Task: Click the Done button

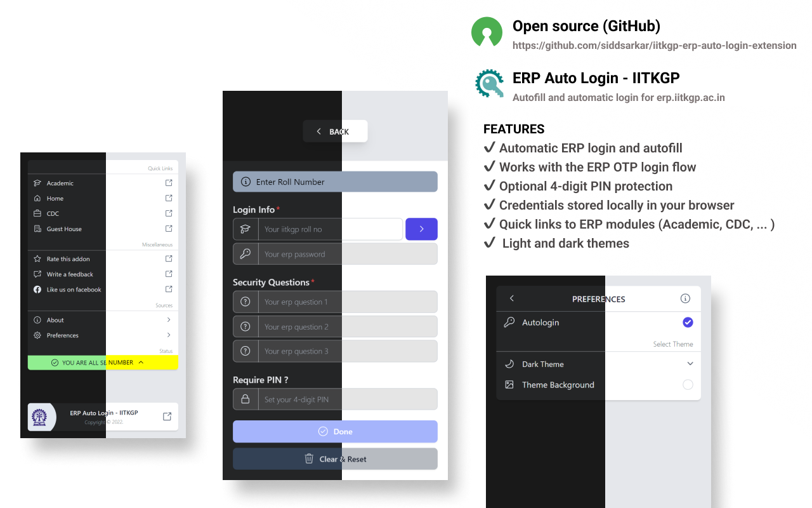Action: coord(335,431)
